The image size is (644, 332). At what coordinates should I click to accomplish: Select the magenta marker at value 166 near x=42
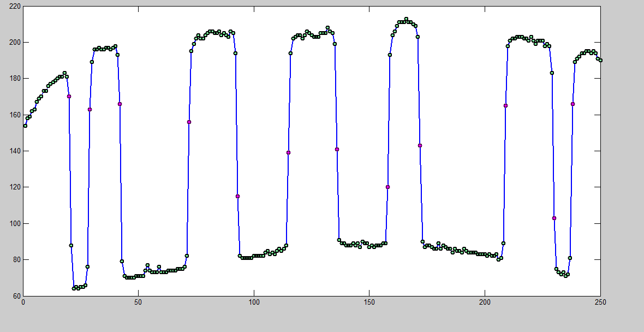120,104
